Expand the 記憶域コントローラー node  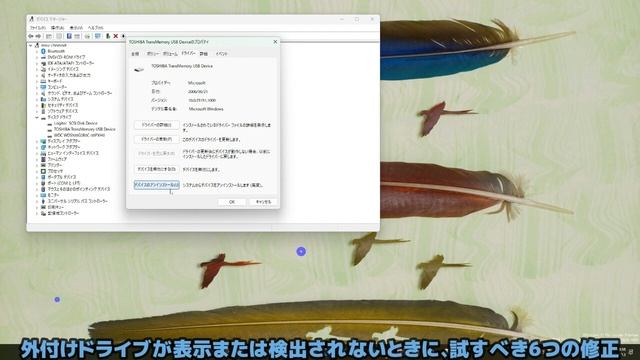37,213
